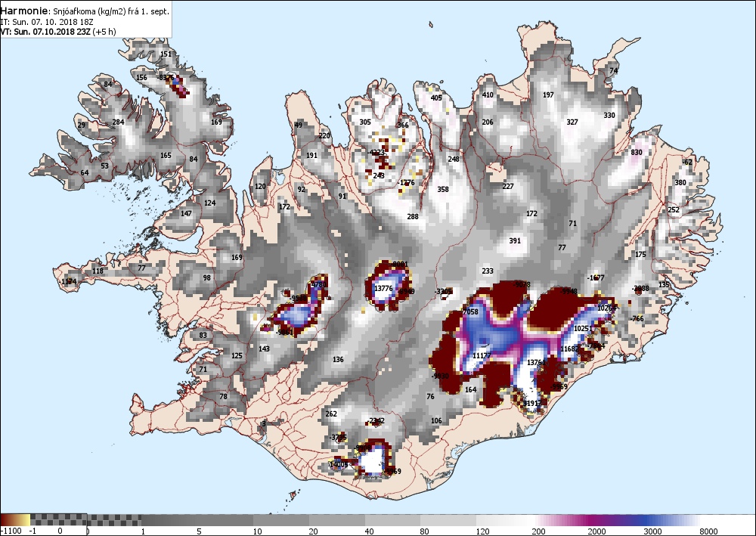Click the map value 143
756x536 pixels.
pos(264,349)
